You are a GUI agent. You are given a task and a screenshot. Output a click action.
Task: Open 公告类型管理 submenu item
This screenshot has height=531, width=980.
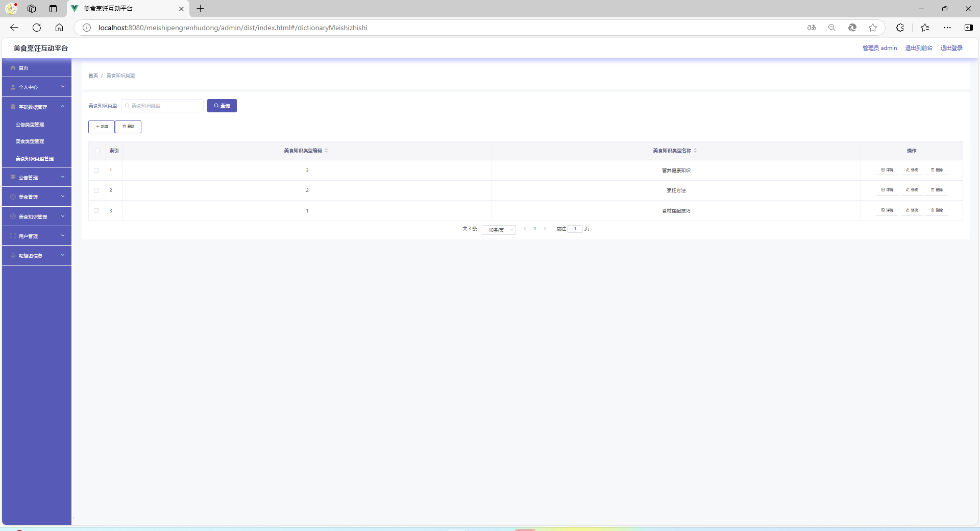coord(30,125)
